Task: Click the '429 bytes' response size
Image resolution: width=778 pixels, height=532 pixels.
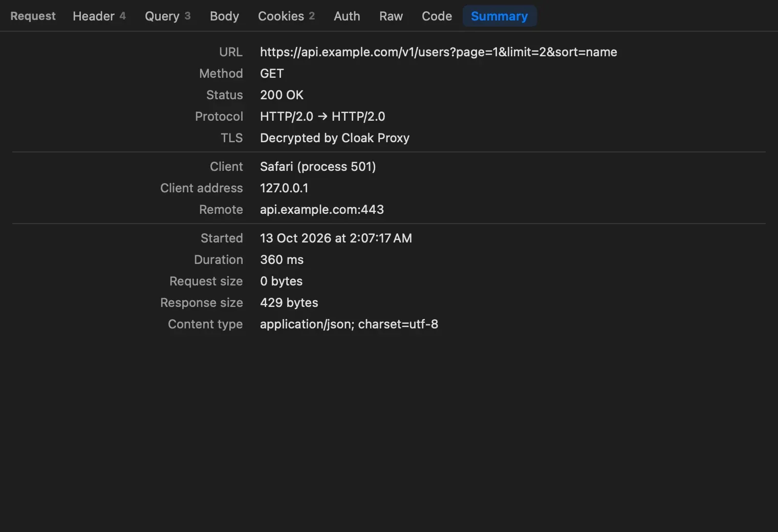Action: coord(289,303)
